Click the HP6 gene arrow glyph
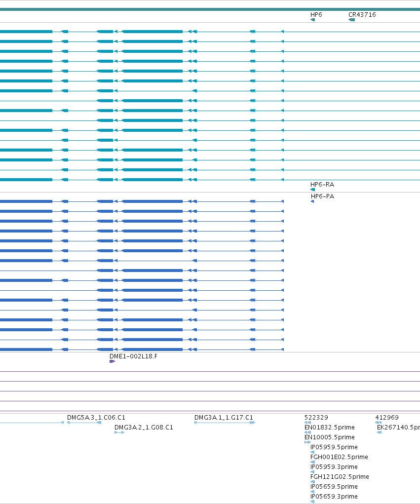 click(x=313, y=20)
